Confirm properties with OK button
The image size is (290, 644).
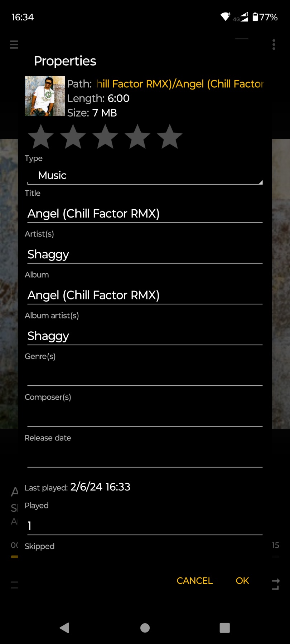[242, 581]
